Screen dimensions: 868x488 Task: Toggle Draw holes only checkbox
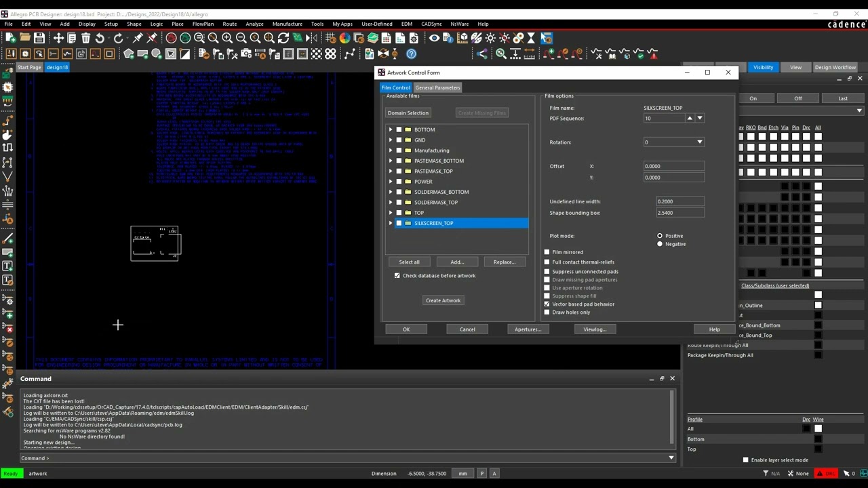click(x=547, y=312)
